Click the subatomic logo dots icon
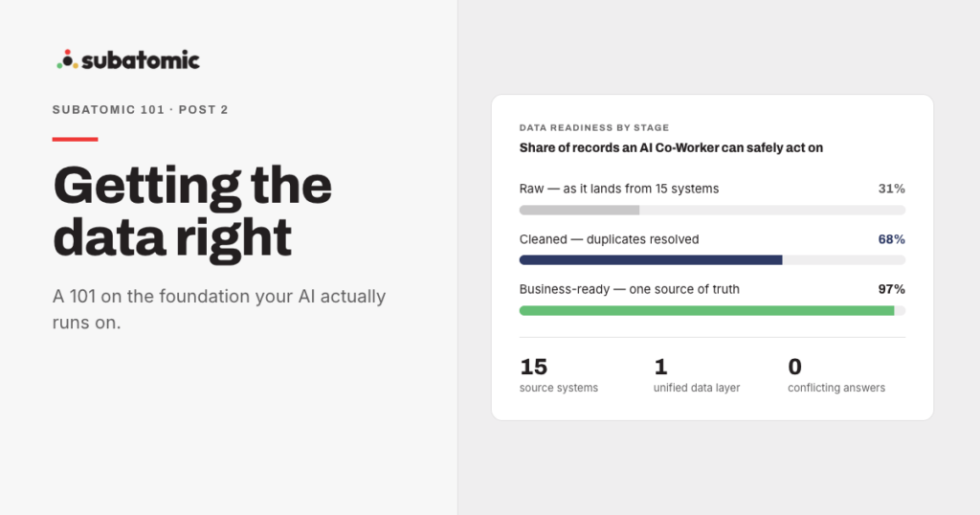Screen dimensions: 980x515 pyautogui.click(x=67, y=59)
